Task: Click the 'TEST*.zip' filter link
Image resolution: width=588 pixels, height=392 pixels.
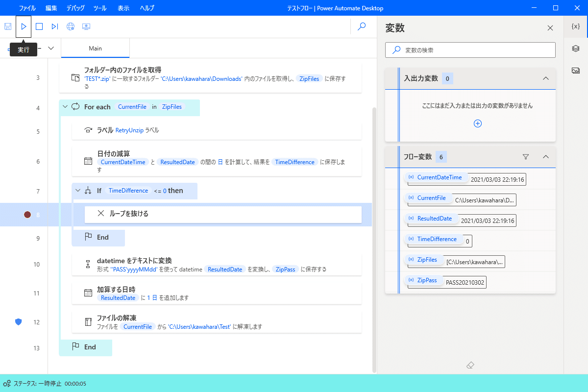Action: (x=98, y=79)
